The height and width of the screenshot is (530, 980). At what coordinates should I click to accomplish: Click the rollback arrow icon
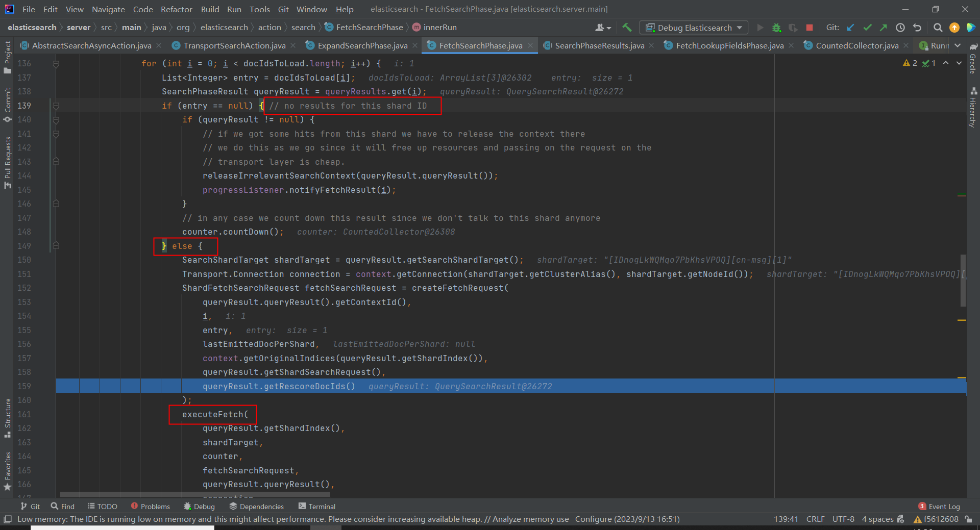[x=917, y=28]
